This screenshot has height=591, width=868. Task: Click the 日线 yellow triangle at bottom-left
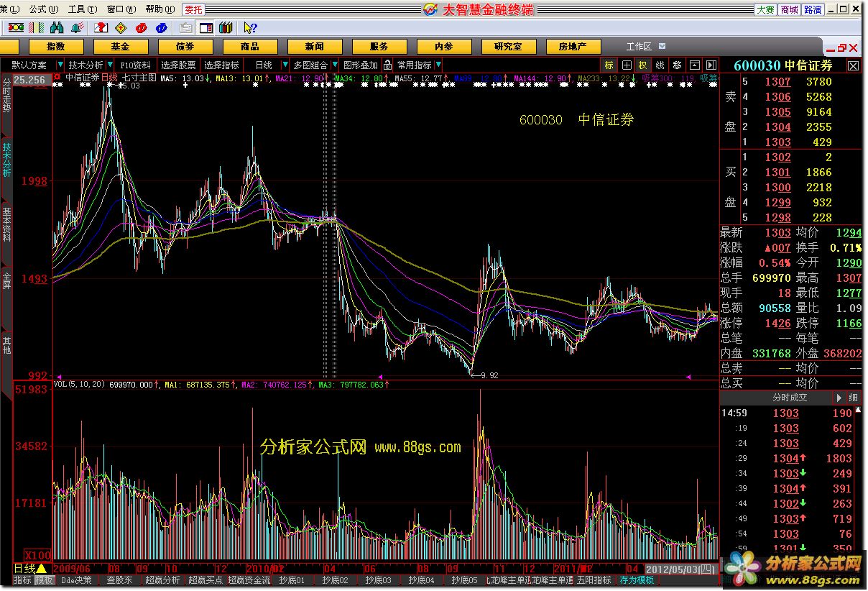click(x=41, y=568)
